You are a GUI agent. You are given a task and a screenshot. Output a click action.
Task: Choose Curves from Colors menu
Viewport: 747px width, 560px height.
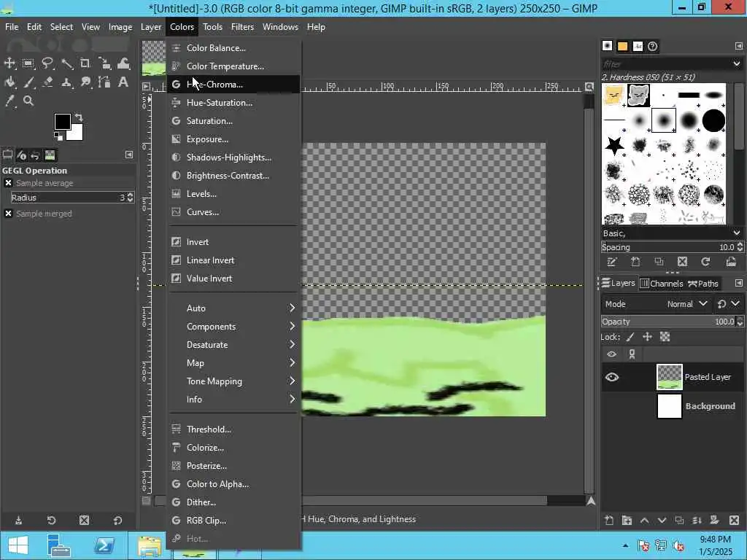click(x=233, y=212)
